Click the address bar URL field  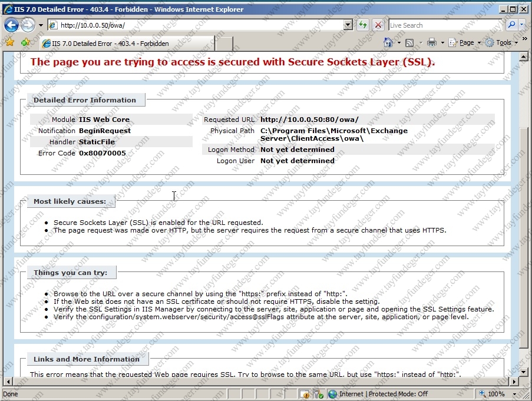tap(200, 25)
